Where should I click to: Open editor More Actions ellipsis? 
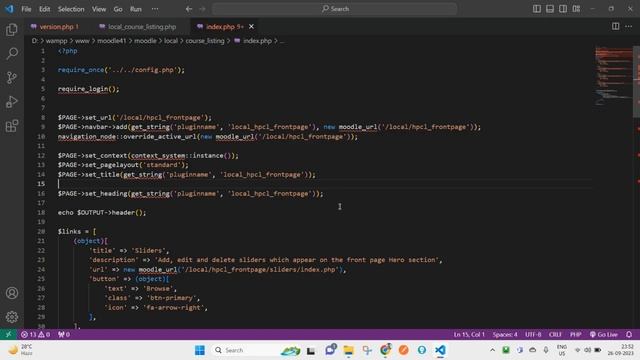(628, 26)
